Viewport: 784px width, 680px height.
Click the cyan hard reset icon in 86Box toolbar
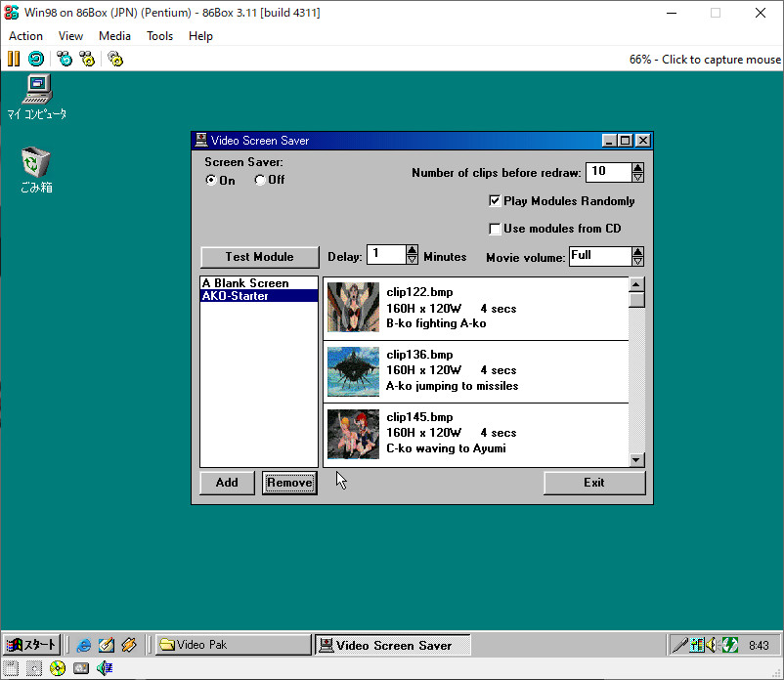pyautogui.click(x=36, y=59)
